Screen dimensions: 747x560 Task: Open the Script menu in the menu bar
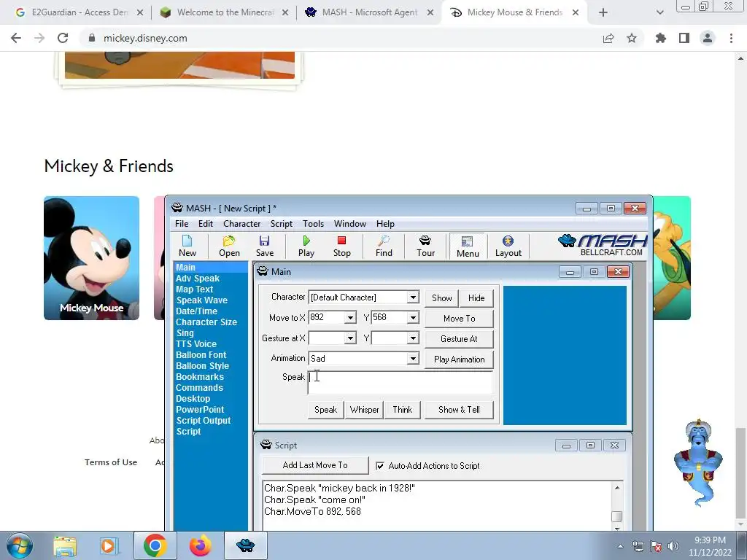pyautogui.click(x=282, y=224)
